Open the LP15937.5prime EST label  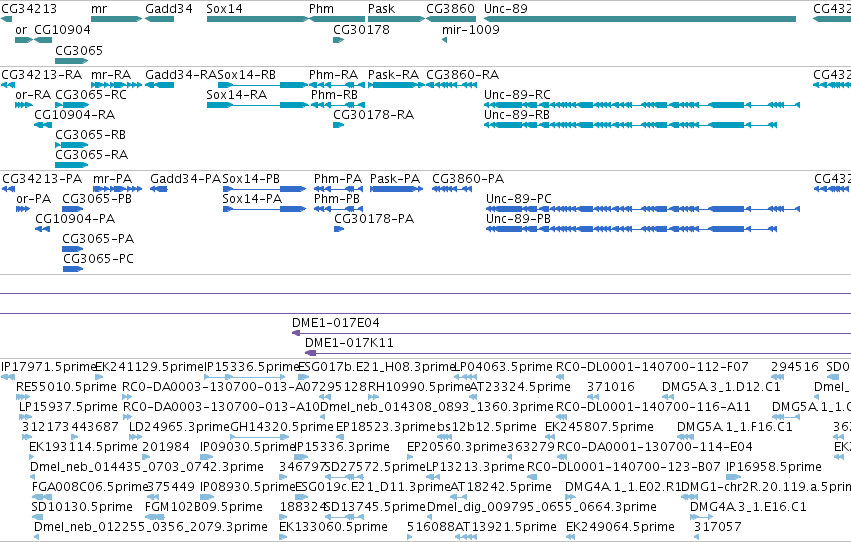68,406
